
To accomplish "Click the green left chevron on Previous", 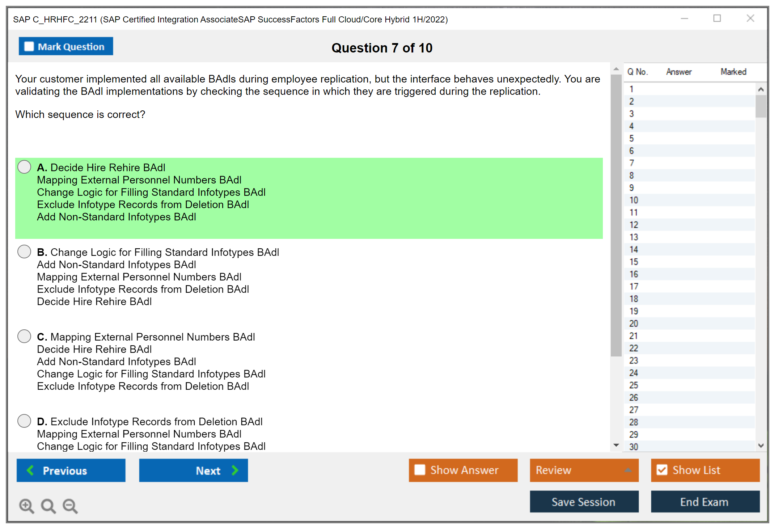I will pyautogui.click(x=30, y=470).
